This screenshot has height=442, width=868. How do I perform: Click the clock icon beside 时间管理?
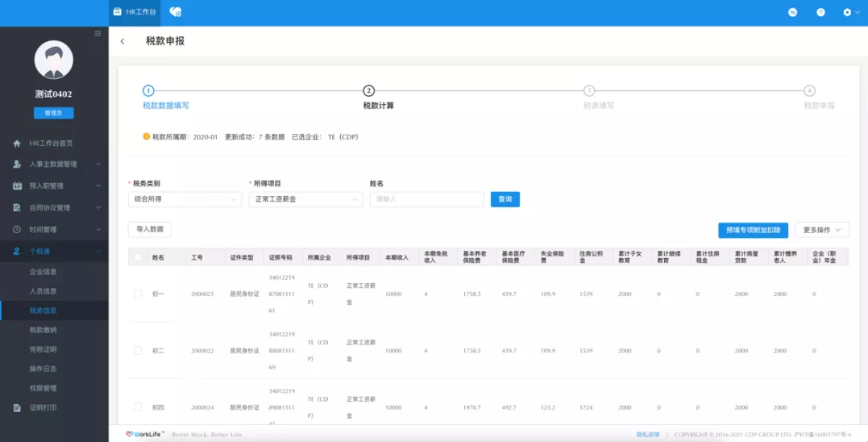point(17,229)
